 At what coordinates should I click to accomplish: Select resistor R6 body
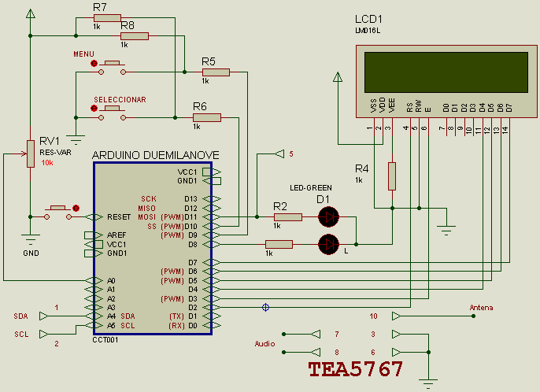[207, 118]
